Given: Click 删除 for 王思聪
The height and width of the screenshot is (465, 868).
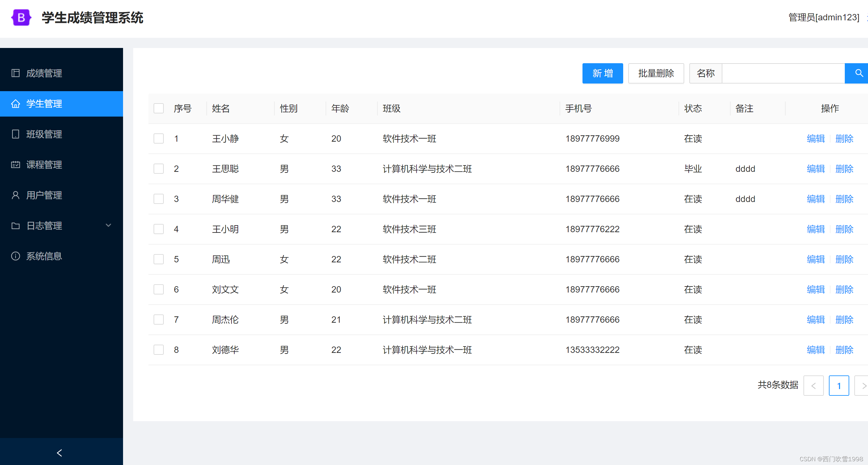Looking at the screenshot, I should click(844, 169).
